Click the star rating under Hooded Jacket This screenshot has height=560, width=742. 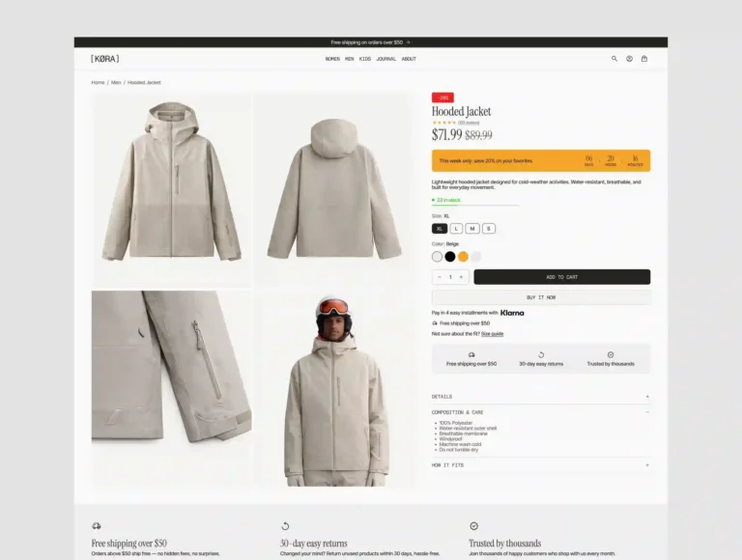coord(443,123)
